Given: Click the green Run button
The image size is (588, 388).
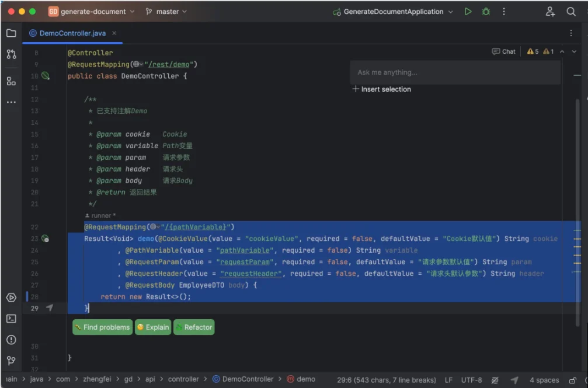Looking at the screenshot, I should pos(468,12).
